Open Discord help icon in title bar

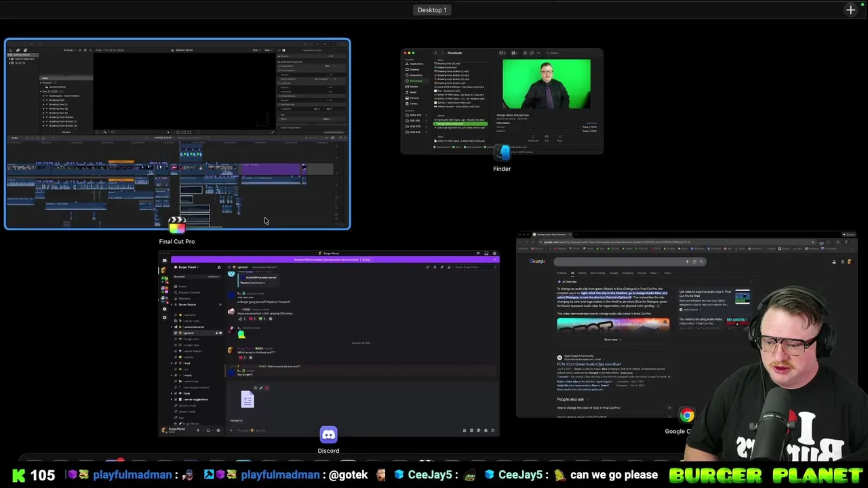click(494, 253)
